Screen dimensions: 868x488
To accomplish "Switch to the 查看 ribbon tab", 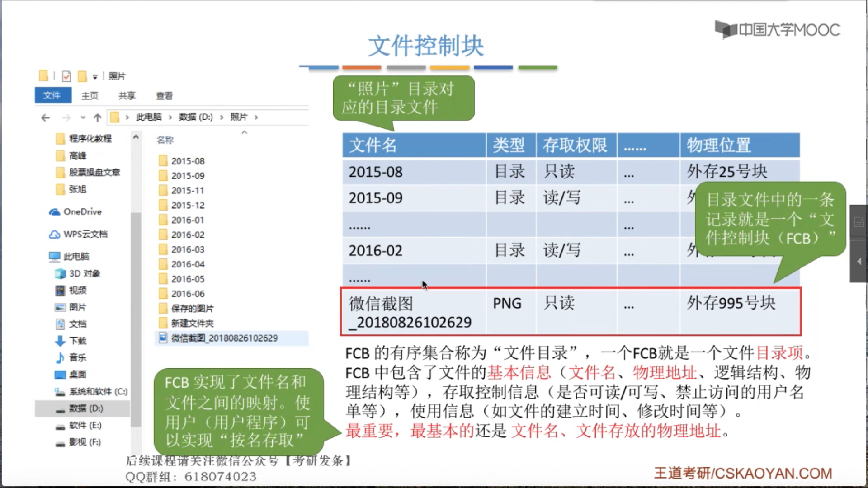I will [164, 96].
